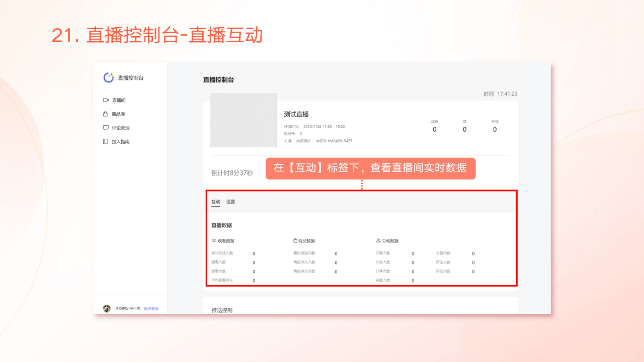
Task: Click the 观看人数 label
Action: tap(218, 262)
